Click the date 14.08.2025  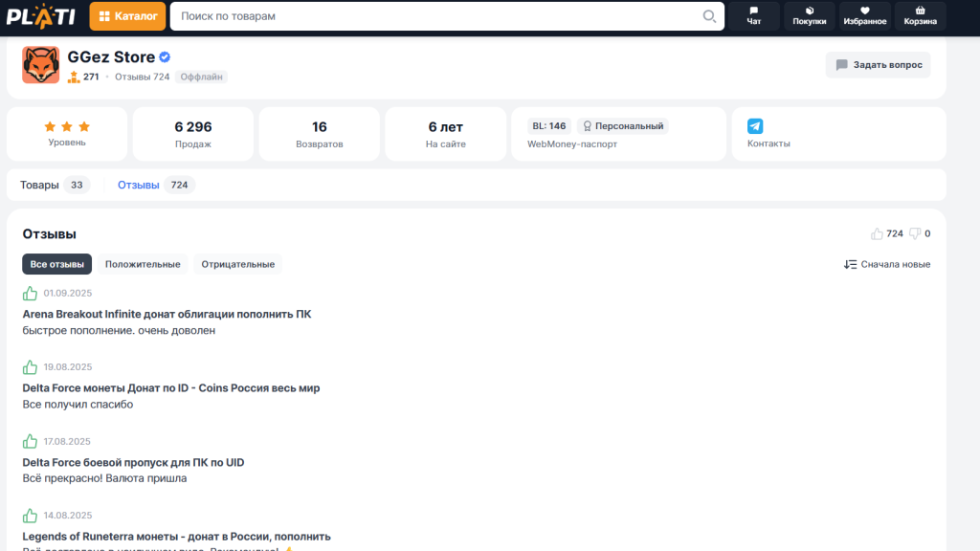pos(68,516)
